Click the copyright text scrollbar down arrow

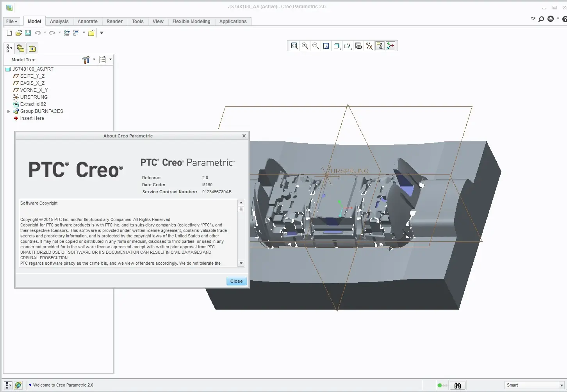[241, 263]
